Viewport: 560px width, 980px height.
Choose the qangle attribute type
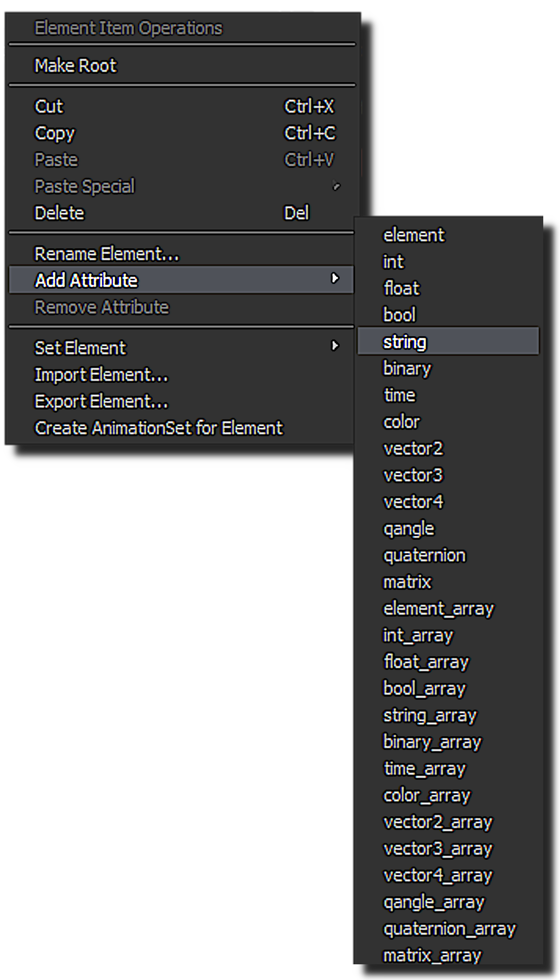409,529
